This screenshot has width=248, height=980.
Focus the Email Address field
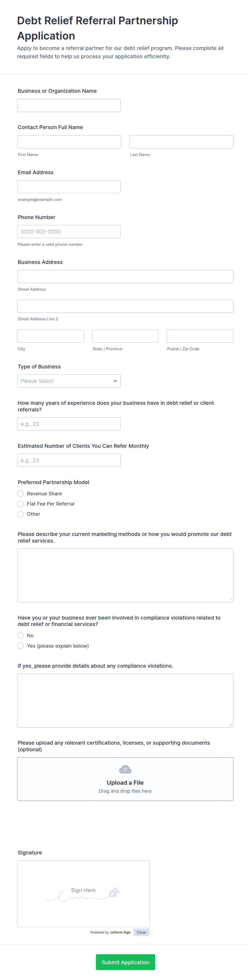click(x=69, y=186)
